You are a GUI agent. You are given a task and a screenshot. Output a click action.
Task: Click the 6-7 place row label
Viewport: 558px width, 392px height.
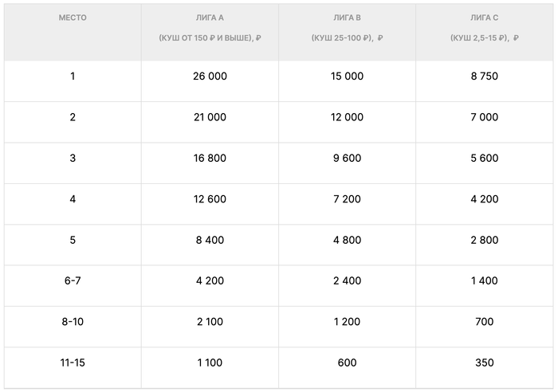pos(73,280)
